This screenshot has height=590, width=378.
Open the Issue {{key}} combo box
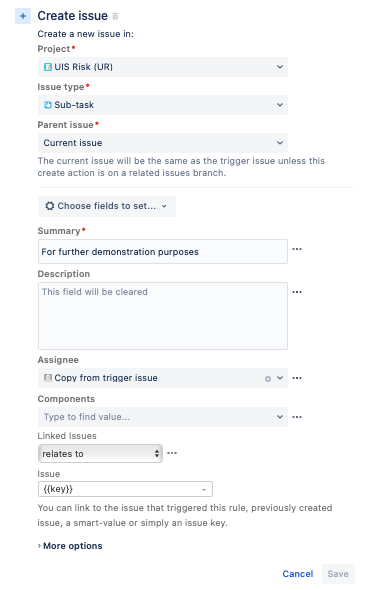click(125, 489)
